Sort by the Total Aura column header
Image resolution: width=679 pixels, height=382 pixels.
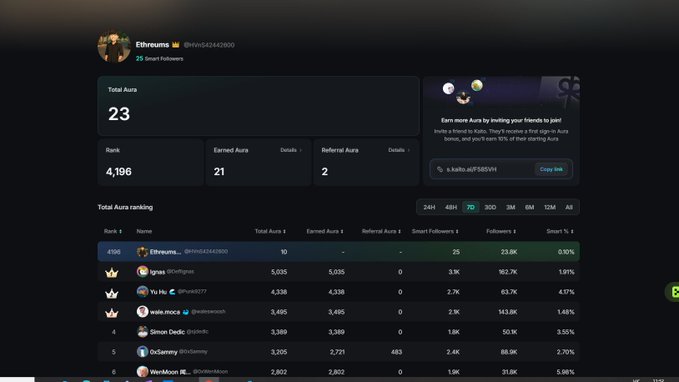270,231
